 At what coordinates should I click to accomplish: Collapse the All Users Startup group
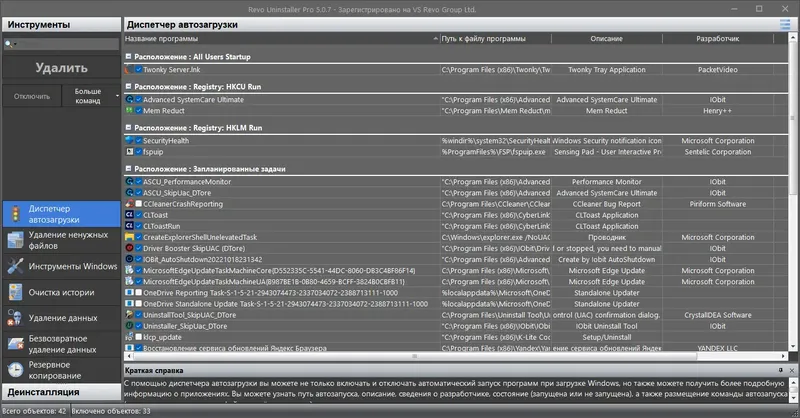(129, 57)
